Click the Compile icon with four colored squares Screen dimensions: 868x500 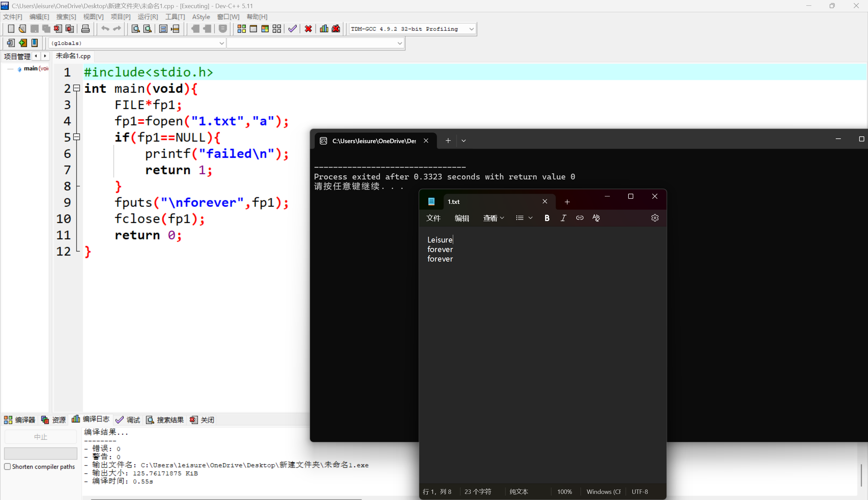click(x=242, y=29)
